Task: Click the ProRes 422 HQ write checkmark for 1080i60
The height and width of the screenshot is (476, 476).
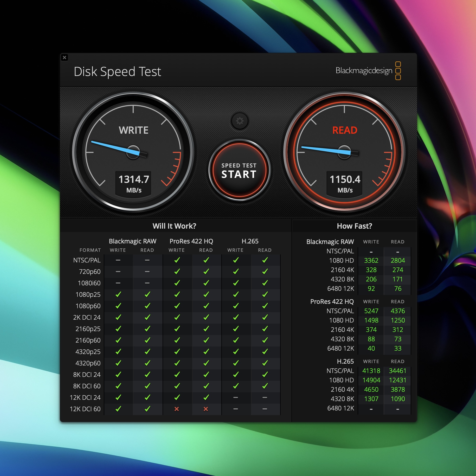Action: (x=177, y=283)
